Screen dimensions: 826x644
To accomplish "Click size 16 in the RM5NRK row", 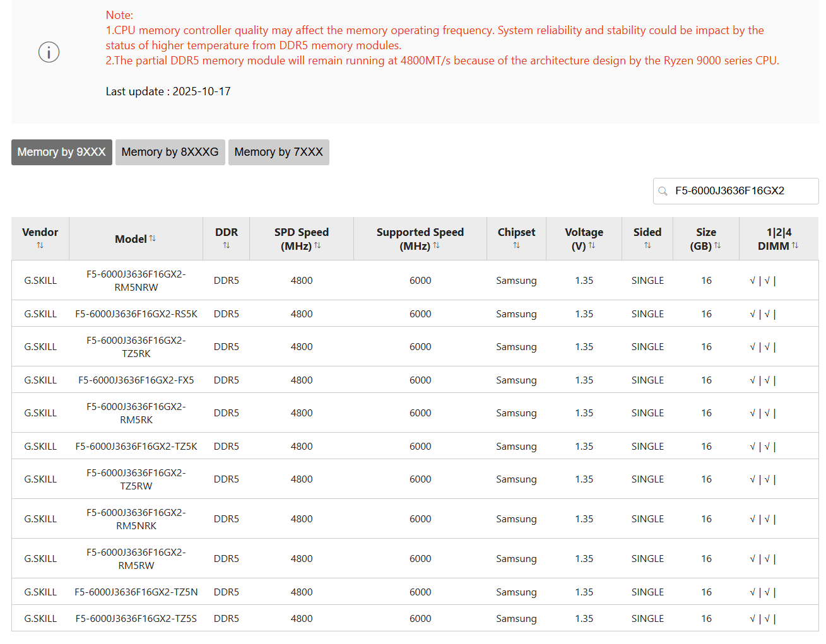I will [x=706, y=519].
